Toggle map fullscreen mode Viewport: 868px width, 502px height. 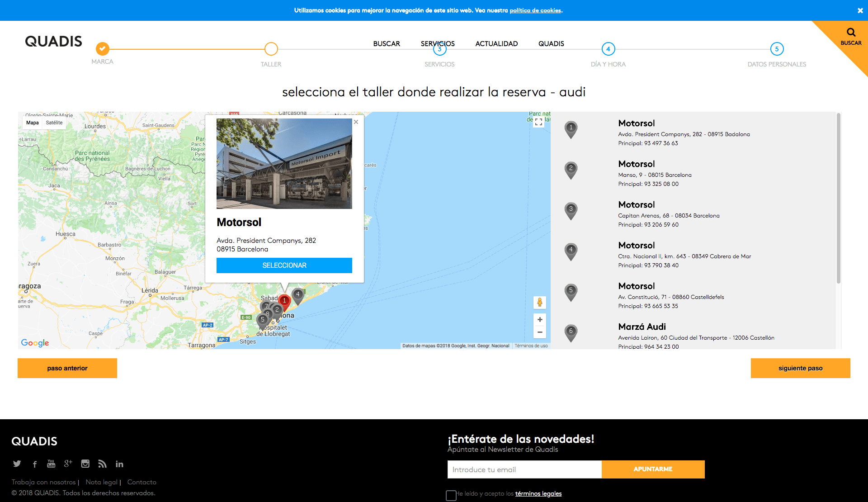(538, 122)
